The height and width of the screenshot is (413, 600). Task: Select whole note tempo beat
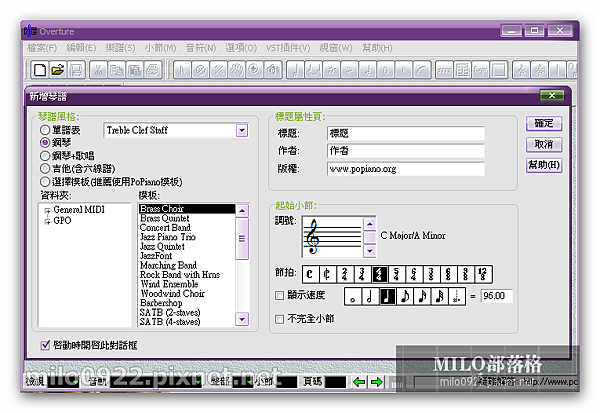coord(353,296)
